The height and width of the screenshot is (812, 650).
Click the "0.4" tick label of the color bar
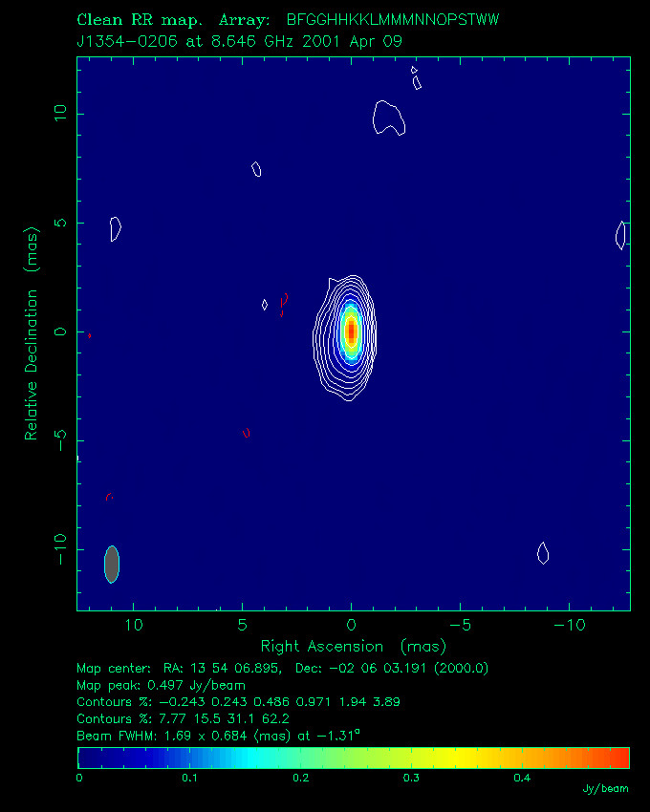pyautogui.click(x=522, y=778)
